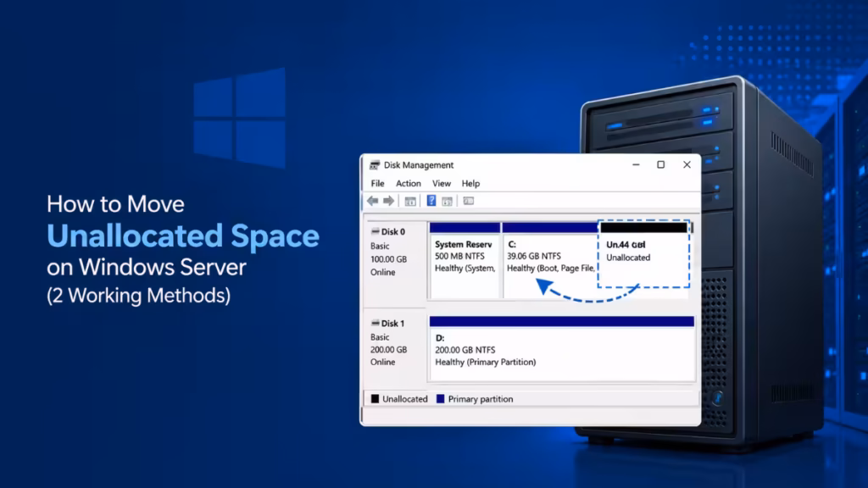Click the "500 MB NTFS" text

tap(459, 256)
